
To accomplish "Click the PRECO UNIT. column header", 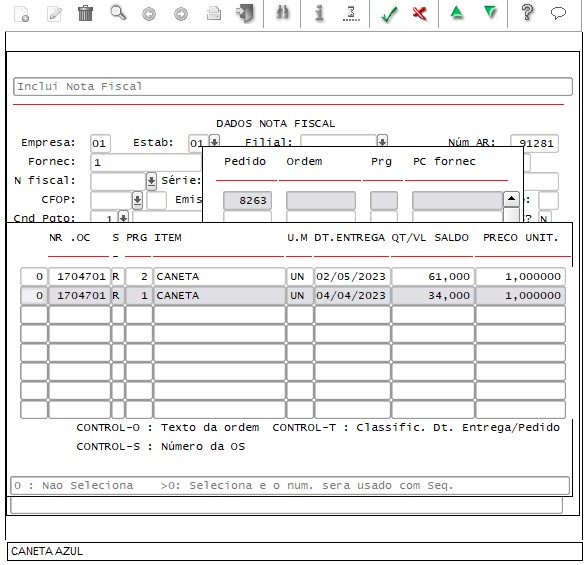I will point(520,238).
